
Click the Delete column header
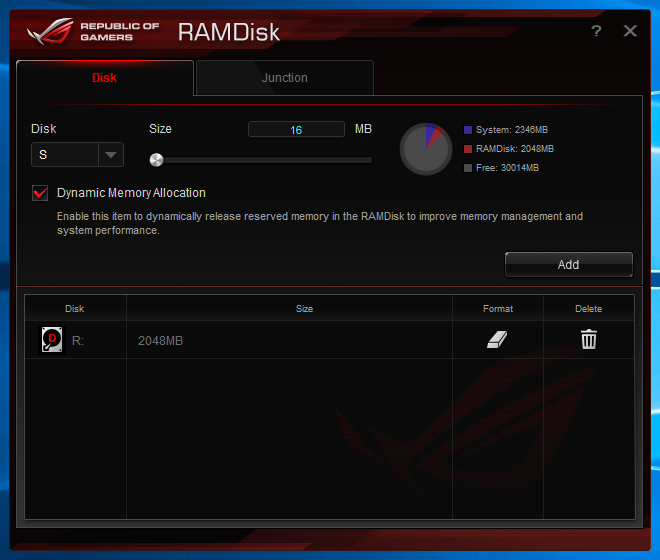[x=588, y=309]
